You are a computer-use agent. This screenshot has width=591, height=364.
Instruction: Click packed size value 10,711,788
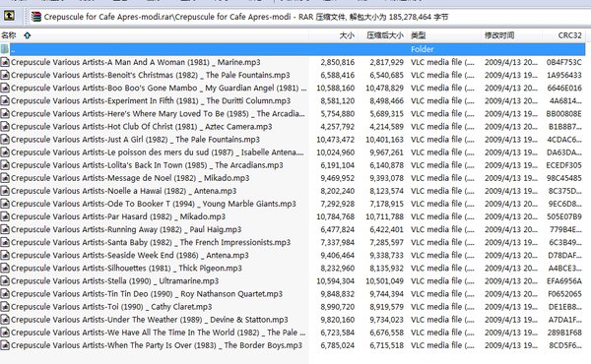[x=384, y=216]
